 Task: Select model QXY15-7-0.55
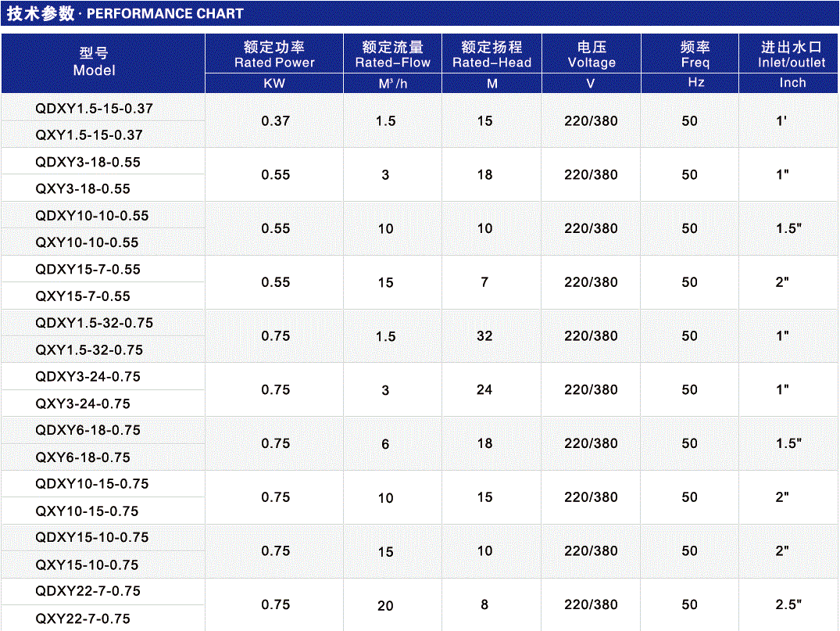pyautogui.click(x=83, y=296)
